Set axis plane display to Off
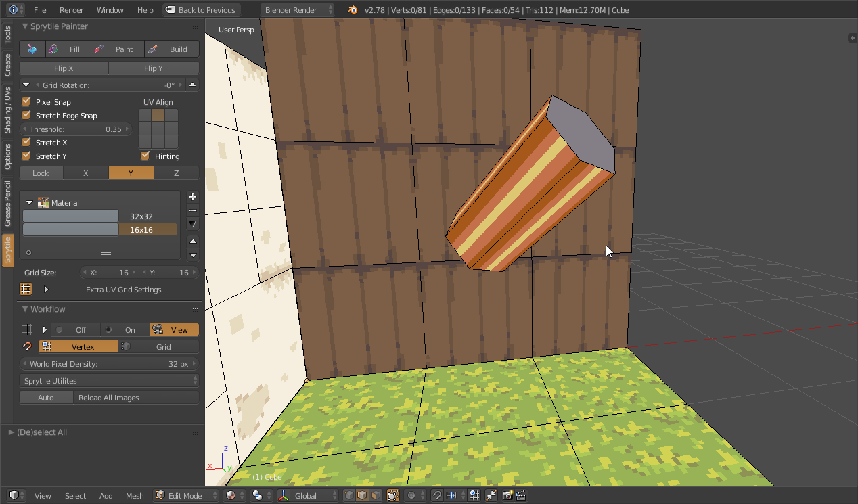 click(x=76, y=330)
